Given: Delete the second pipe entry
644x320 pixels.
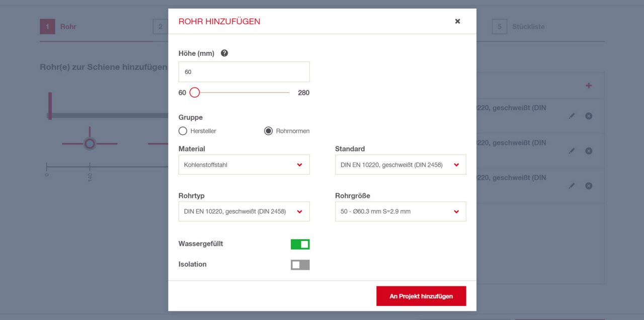Looking at the screenshot, I should (x=588, y=151).
